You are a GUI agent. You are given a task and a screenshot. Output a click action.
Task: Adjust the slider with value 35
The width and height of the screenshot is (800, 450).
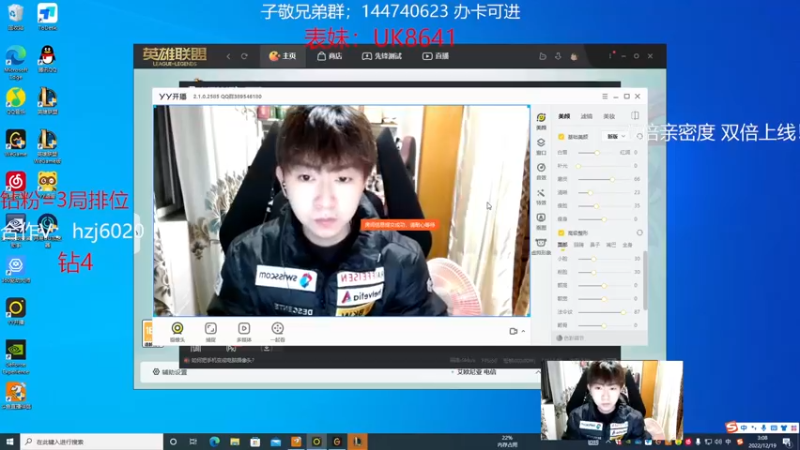pos(604,206)
